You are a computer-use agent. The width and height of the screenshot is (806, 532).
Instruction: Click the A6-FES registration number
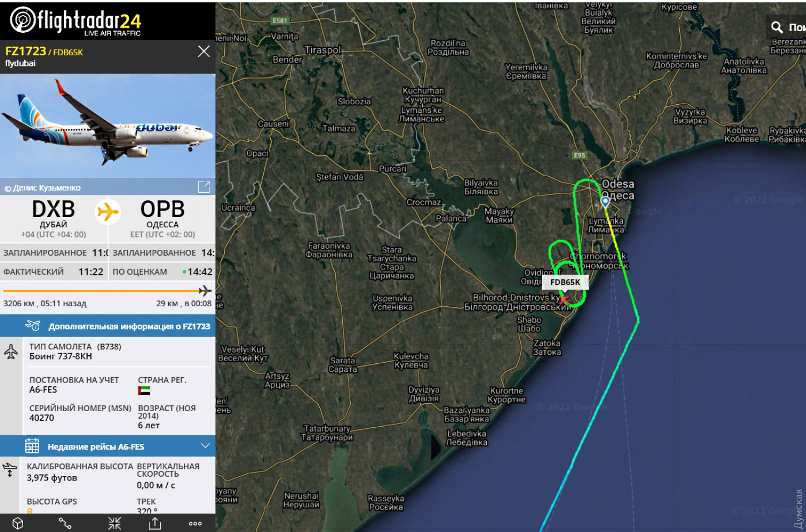tap(43, 390)
